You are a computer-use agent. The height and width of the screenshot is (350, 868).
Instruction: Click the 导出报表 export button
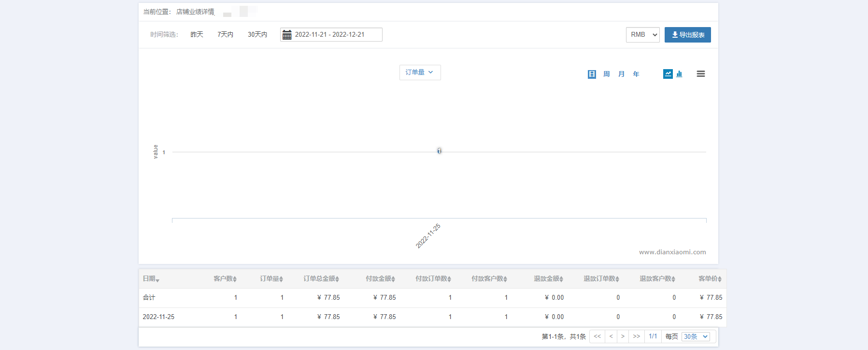[688, 35]
